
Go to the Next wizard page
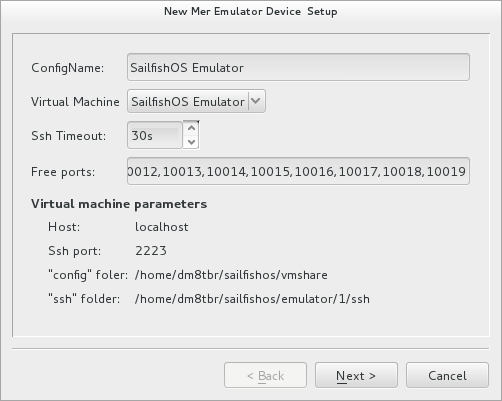point(356,375)
